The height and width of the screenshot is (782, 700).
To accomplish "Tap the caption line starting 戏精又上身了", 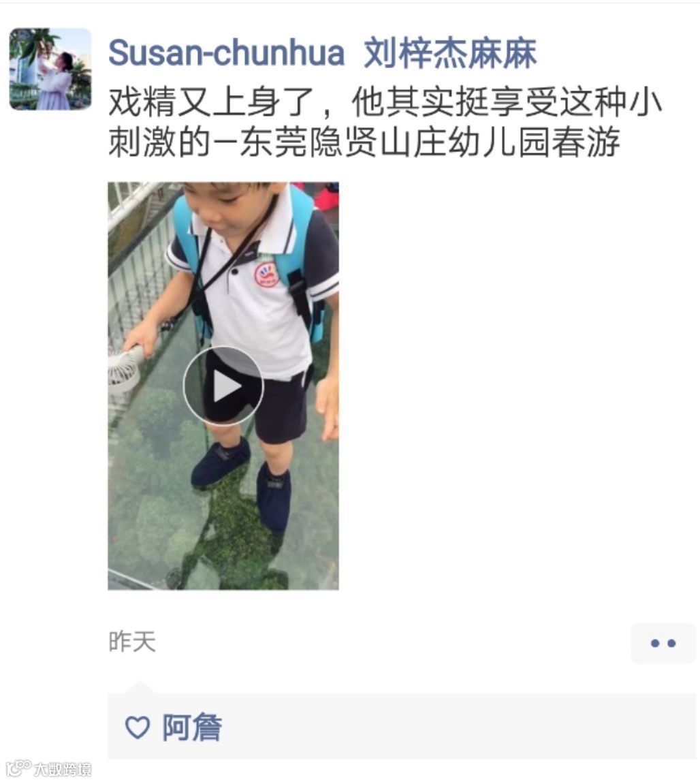I will point(385,101).
